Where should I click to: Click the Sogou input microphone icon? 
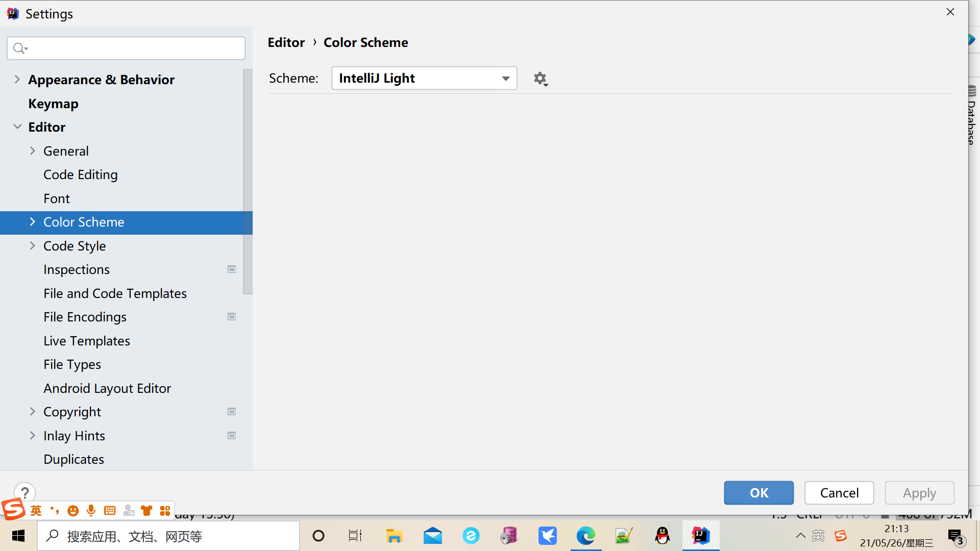click(x=91, y=510)
